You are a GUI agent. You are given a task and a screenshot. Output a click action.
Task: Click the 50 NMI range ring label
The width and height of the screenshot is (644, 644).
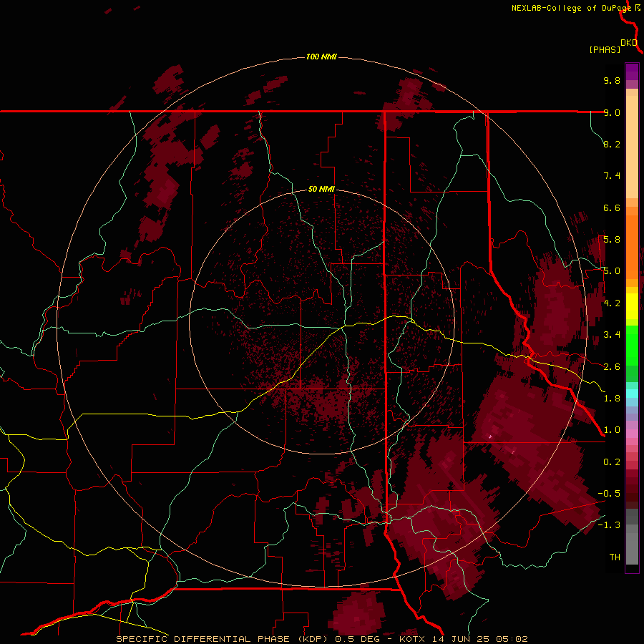tap(321, 189)
